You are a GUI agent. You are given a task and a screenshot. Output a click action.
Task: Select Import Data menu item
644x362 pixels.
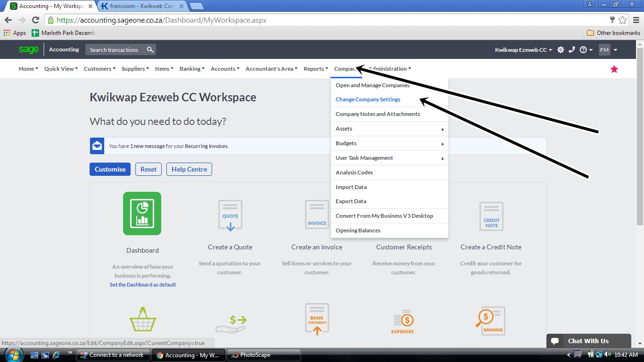click(x=389, y=187)
